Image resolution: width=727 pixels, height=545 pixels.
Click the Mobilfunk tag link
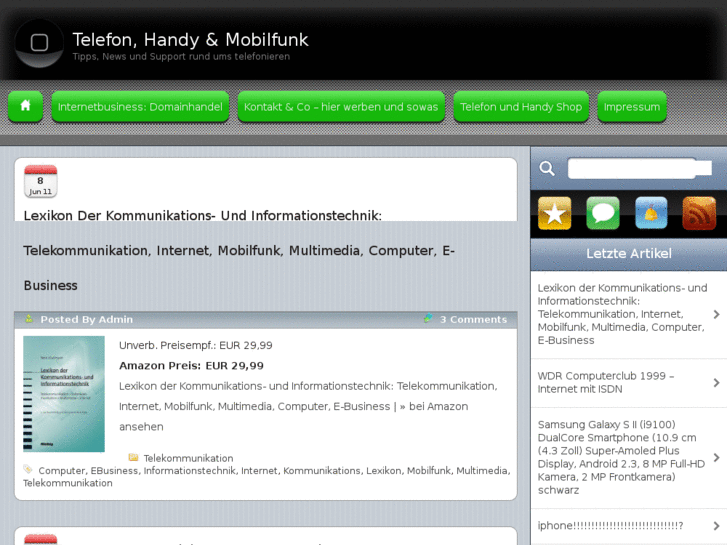click(429, 470)
